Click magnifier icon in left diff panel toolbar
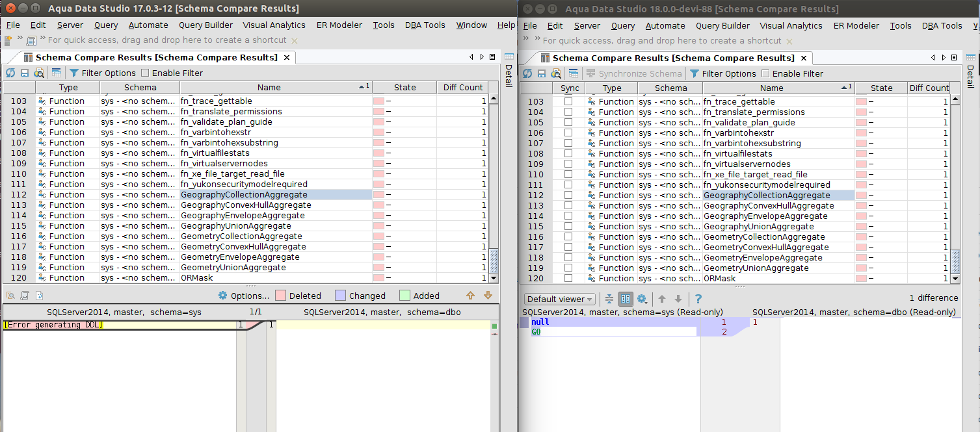This screenshot has width=980, height=432. point(9,295)
